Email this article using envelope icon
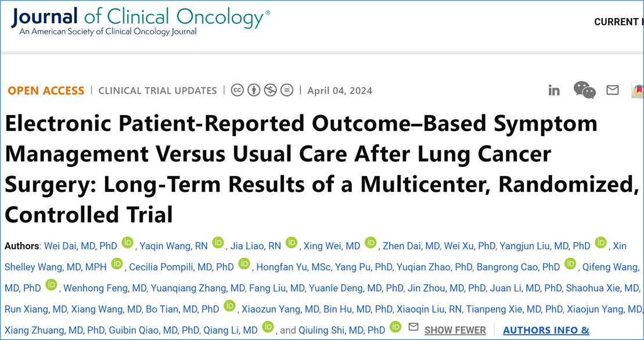 tap(613, 90)
